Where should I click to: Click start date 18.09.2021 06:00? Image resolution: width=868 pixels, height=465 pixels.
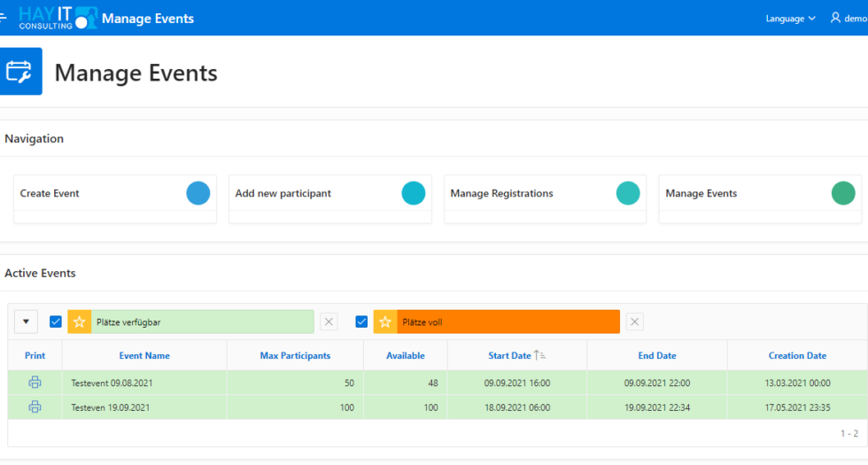click(x=517, y=407)
